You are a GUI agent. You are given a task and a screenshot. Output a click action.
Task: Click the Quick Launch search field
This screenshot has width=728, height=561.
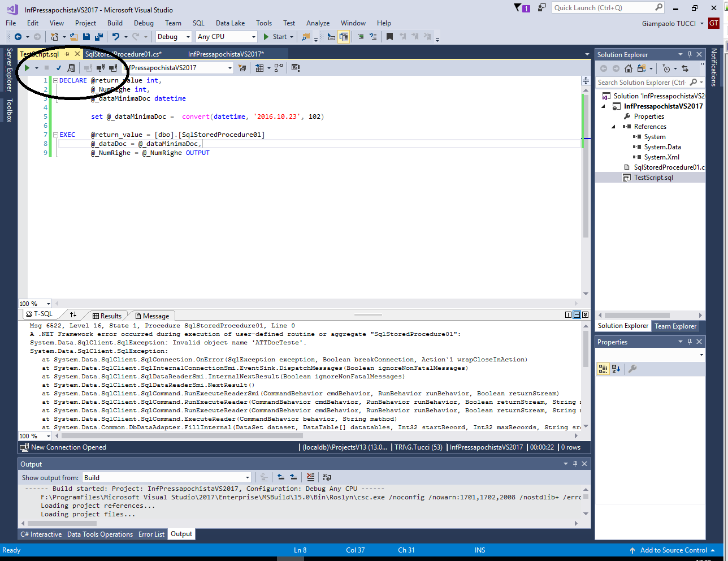[608, 8]
